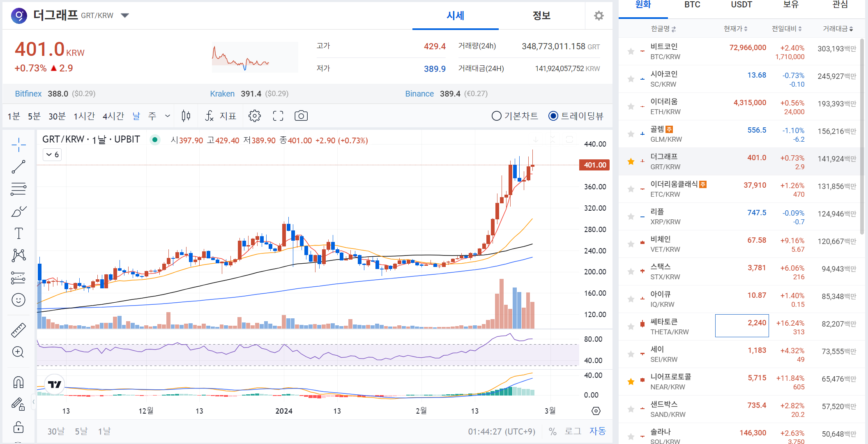Open chart settings gear in toolbar

pyautogui.click(x=255, y=116)
